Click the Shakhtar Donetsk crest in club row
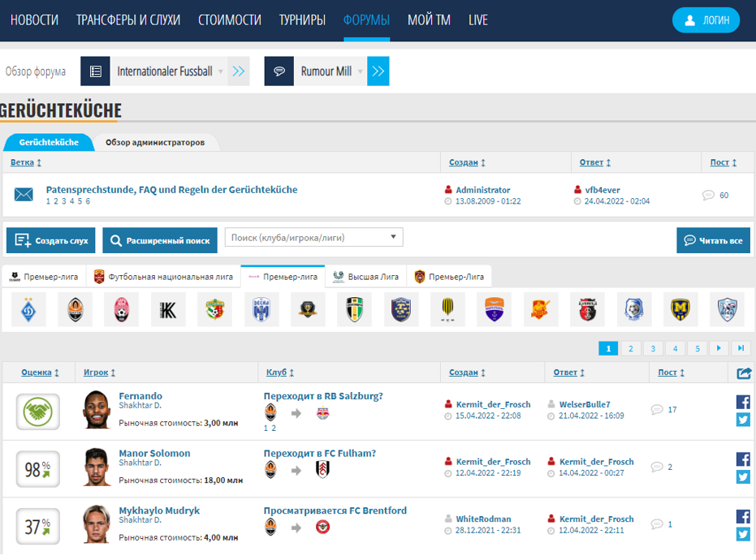The width and height of the screenshot is (756, 560). point(76,309)
